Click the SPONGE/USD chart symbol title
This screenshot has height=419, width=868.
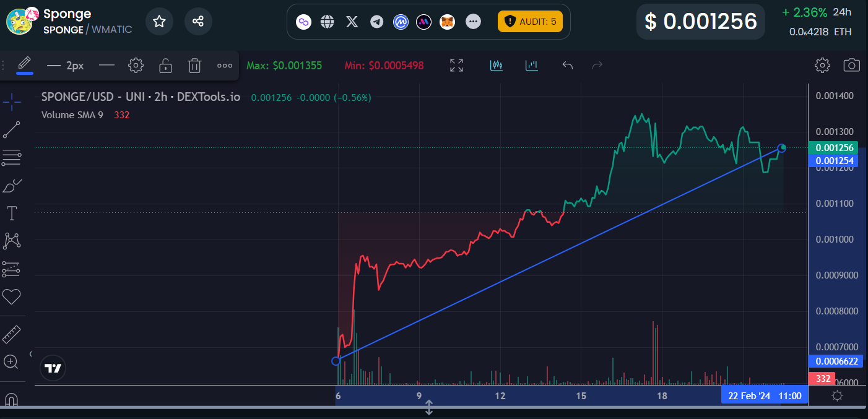point(141,97)
